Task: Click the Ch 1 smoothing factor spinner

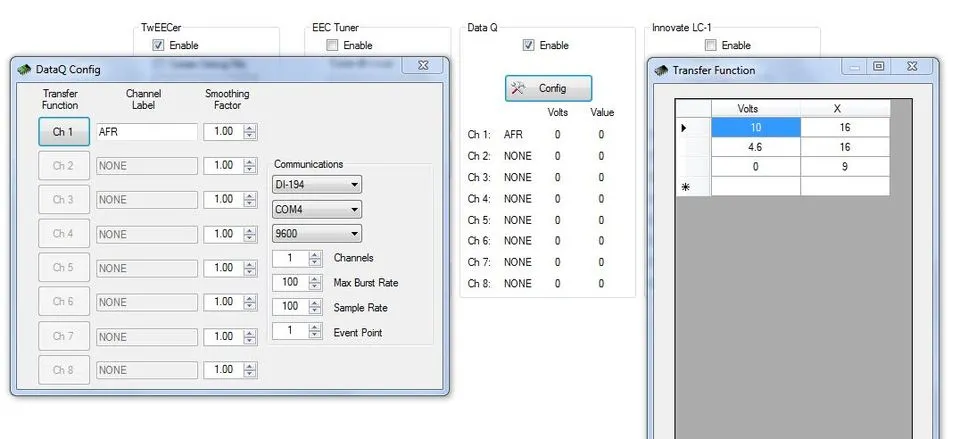Action: pos(250,132)
